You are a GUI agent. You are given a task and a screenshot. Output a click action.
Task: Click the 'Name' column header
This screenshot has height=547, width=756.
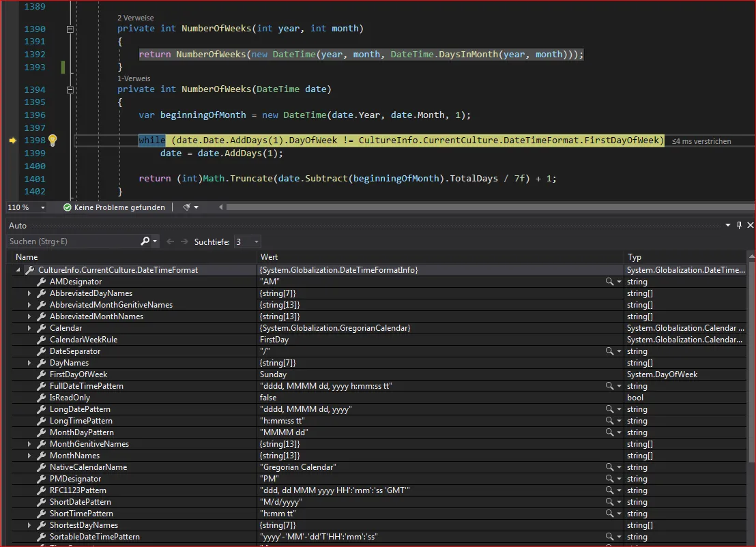coord(27,257)
